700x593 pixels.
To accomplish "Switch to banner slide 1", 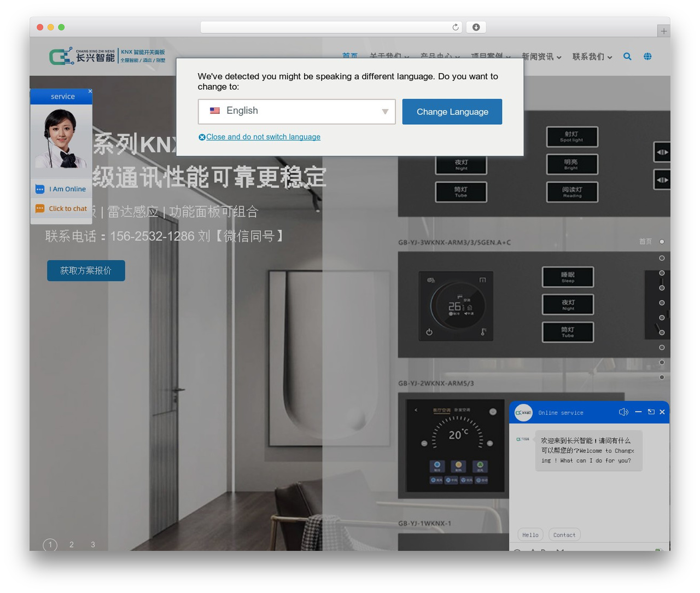I will [x=50, y=545].
